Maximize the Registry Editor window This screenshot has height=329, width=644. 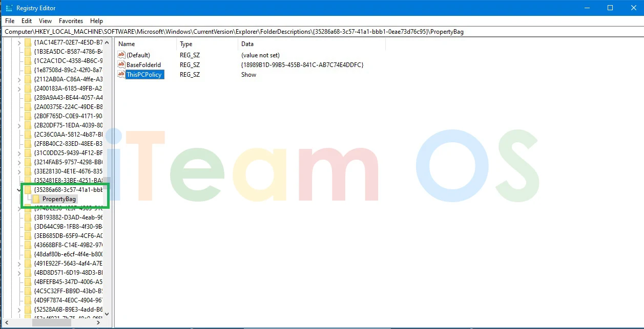coord(610,8)
